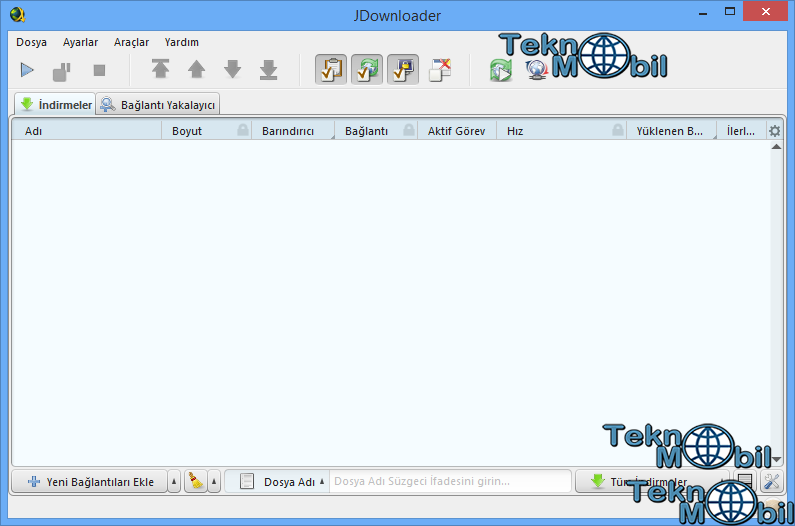Move selection to bottom arrow icon
This screenshot has width=795, height=526.
(268, 70)
